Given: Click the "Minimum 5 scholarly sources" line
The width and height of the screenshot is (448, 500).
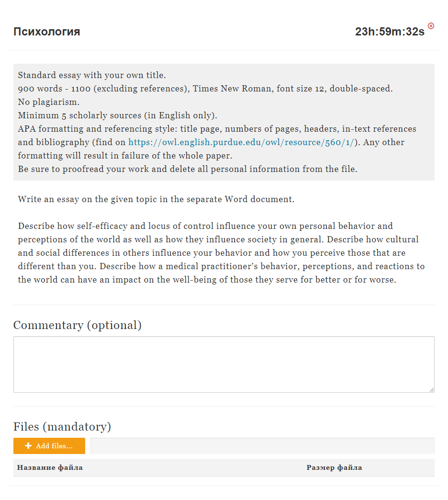Looking at the screenshot, I should click(118, 115).
